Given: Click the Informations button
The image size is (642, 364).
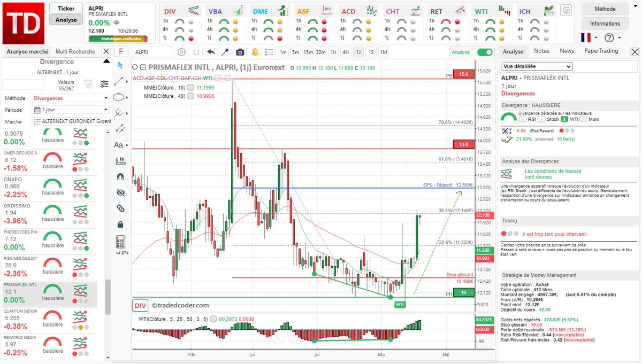Looking at the screenshot, I should (605, 24).
